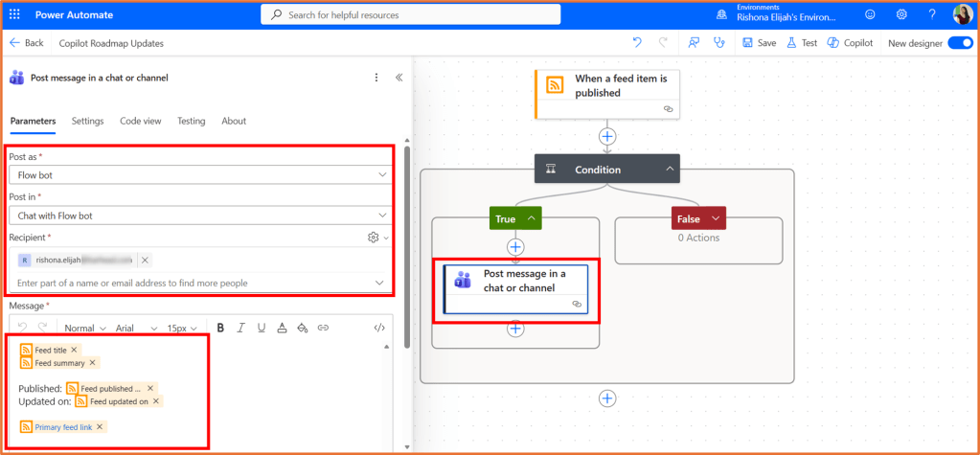This screenshot has height=455, width=980.
Task: Expand the recipient suggestions dropdown arrow
Action: (x=379, y=284)
